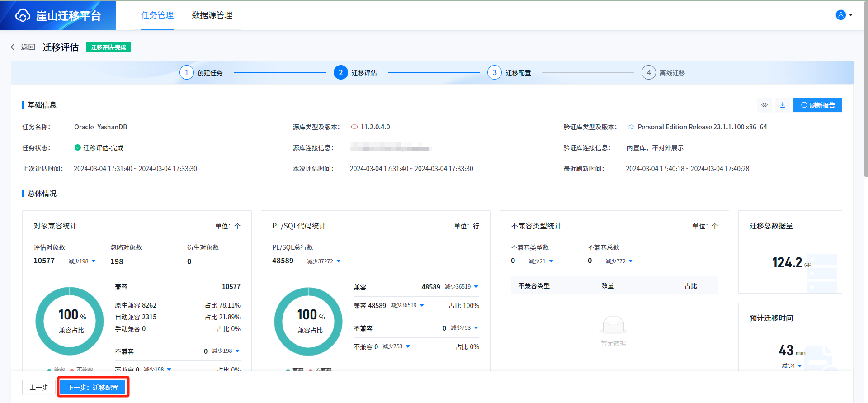Expand 减少198 arrow in object 不兼容 header row
The height and width of the screenshot is (403, 868).
(237, 351)
